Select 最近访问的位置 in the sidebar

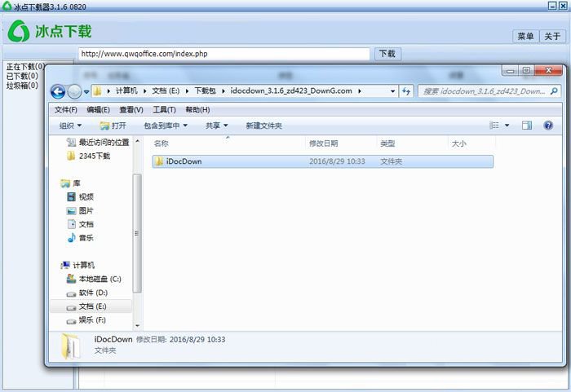[99, 143]
